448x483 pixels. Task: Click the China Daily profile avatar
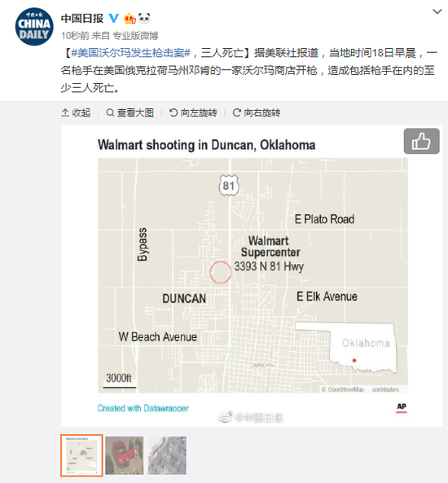pos(34,27)
